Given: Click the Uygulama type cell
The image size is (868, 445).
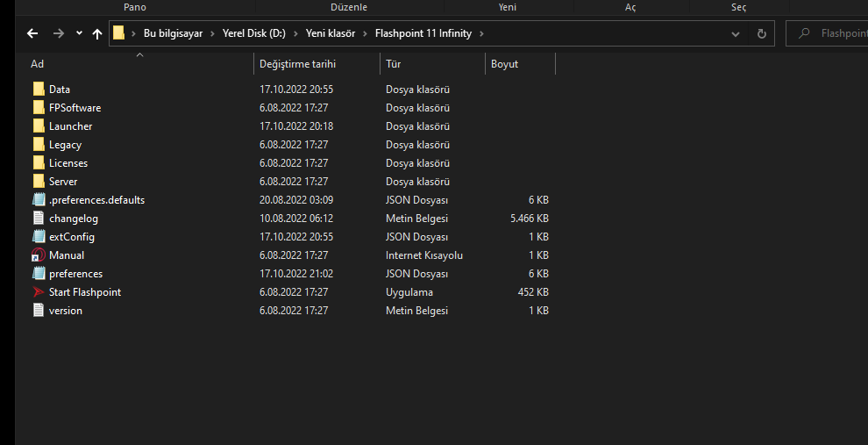Looking at the screenshot, I should 409,292.
